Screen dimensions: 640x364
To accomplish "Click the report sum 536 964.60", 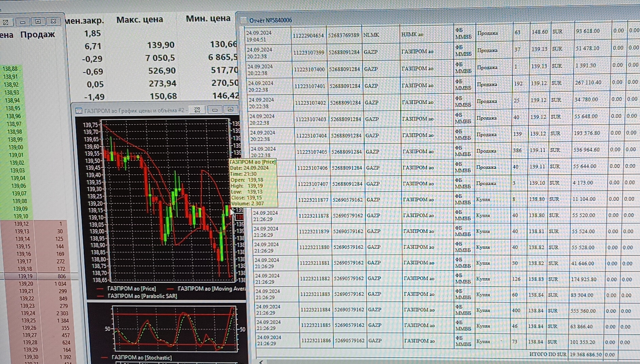I will (x=586, y=150).
